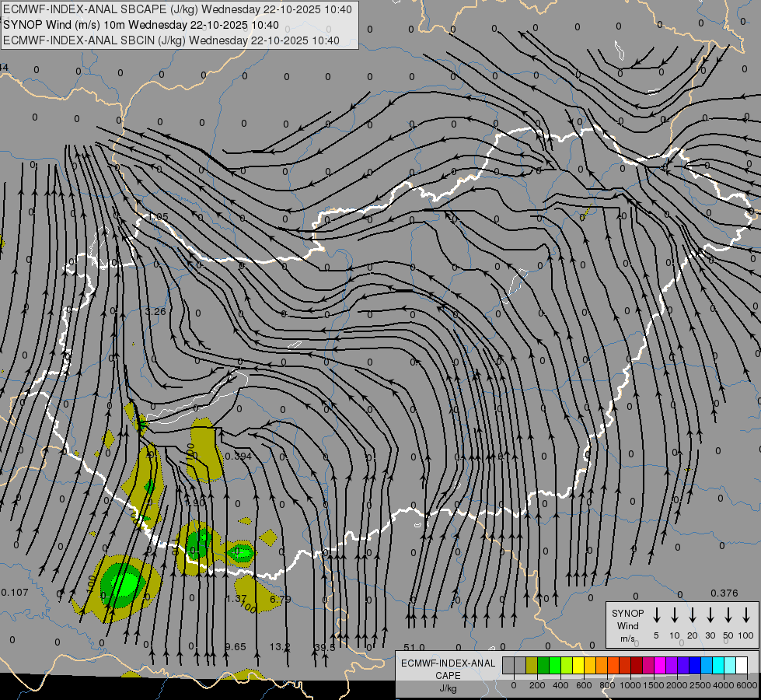Click the 51.0 value on the map
This screenshot has height=700, width=761.
[414, 648]
